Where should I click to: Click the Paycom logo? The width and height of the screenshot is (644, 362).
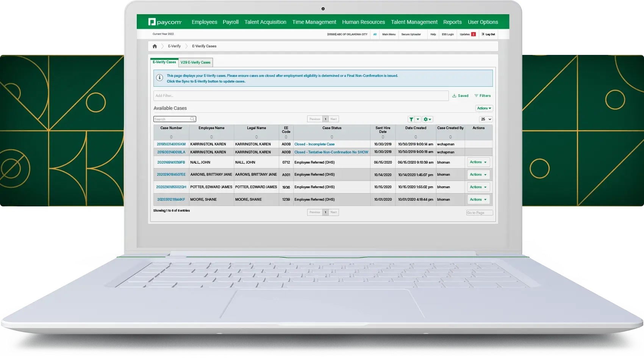[165, 22]
